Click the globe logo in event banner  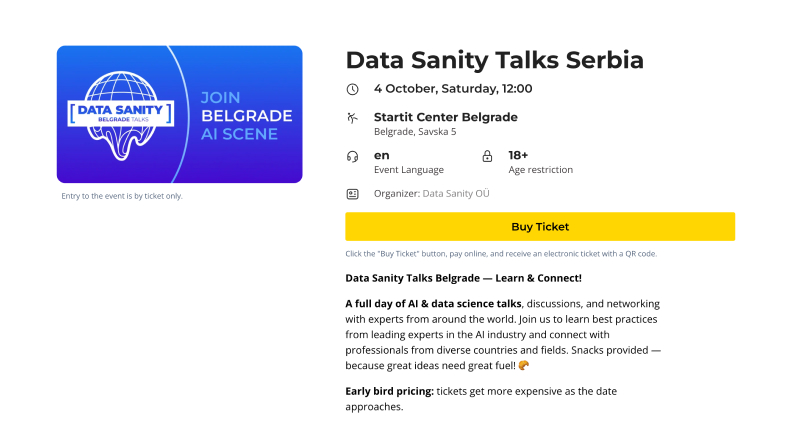point(121,115)
